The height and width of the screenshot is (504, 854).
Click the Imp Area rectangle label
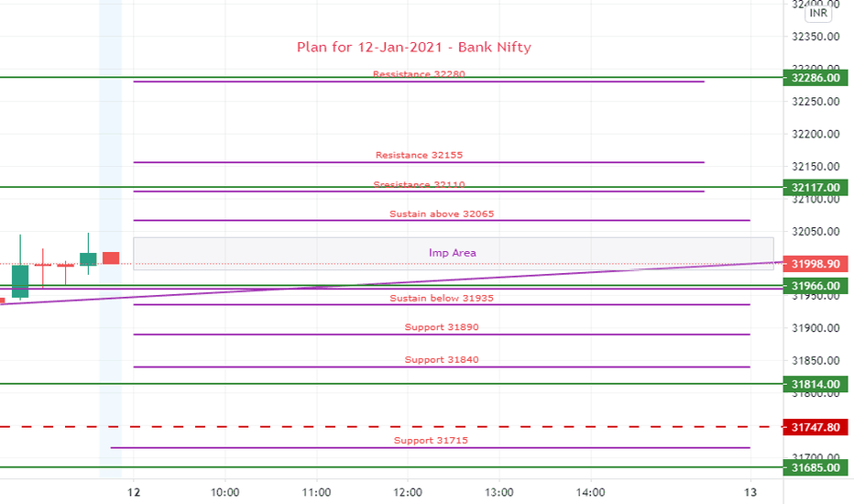point(452,253)
